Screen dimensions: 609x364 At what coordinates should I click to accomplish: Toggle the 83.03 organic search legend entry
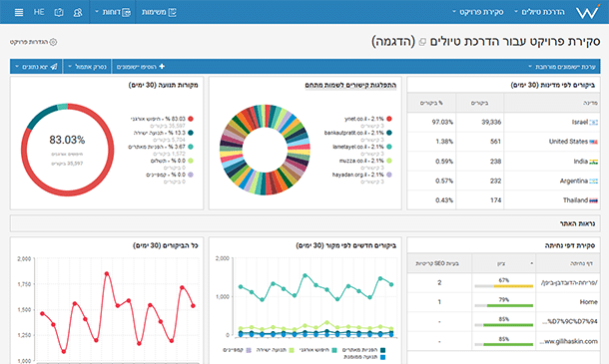(162, 119)
